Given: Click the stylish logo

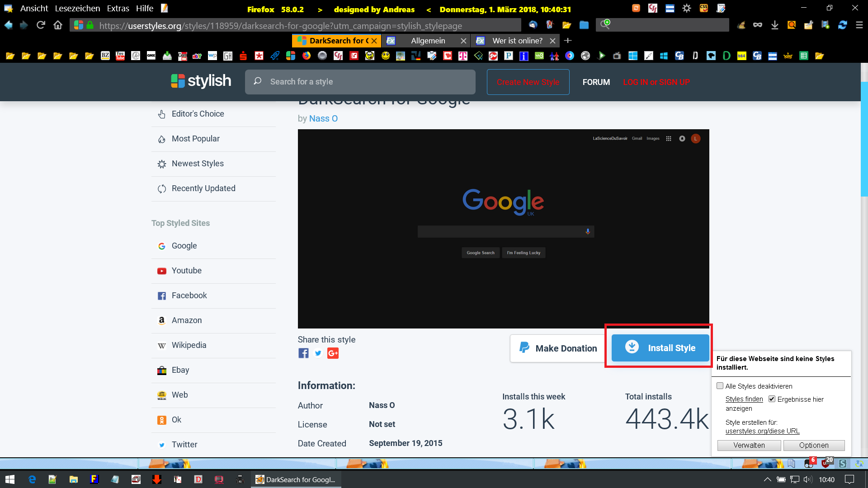Looking at the screenshot, I should [x=201, y=81].
